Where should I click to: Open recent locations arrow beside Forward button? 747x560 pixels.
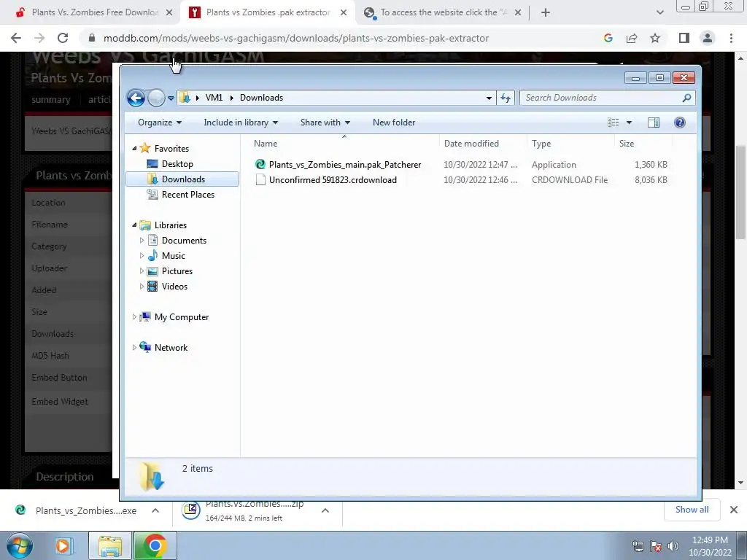coord(171,98)
